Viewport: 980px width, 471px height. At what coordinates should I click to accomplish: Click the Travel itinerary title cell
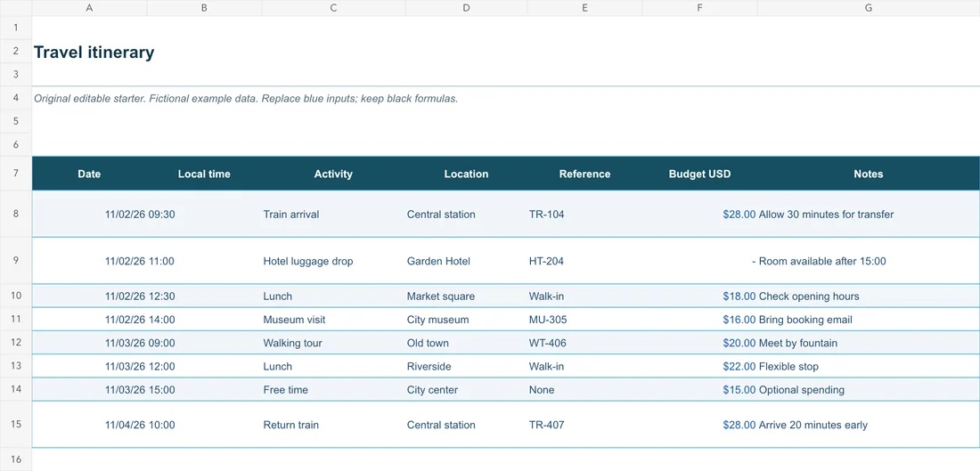[94, 53]
